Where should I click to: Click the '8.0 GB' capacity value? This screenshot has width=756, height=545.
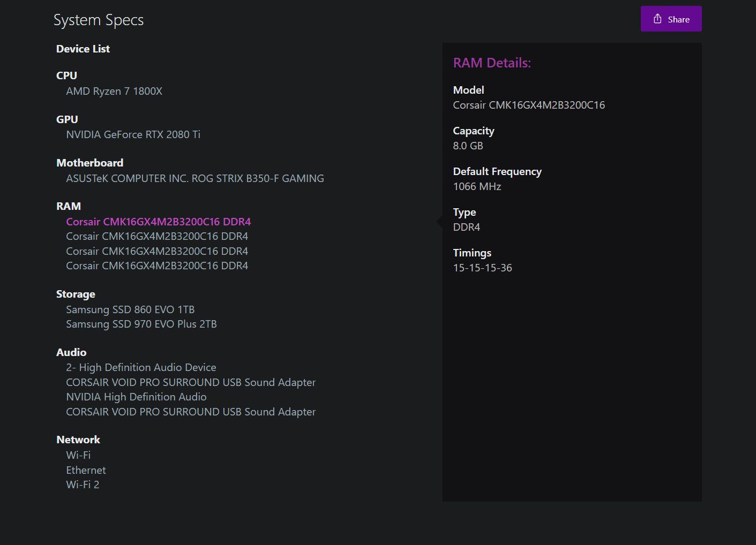coord(468,146)
